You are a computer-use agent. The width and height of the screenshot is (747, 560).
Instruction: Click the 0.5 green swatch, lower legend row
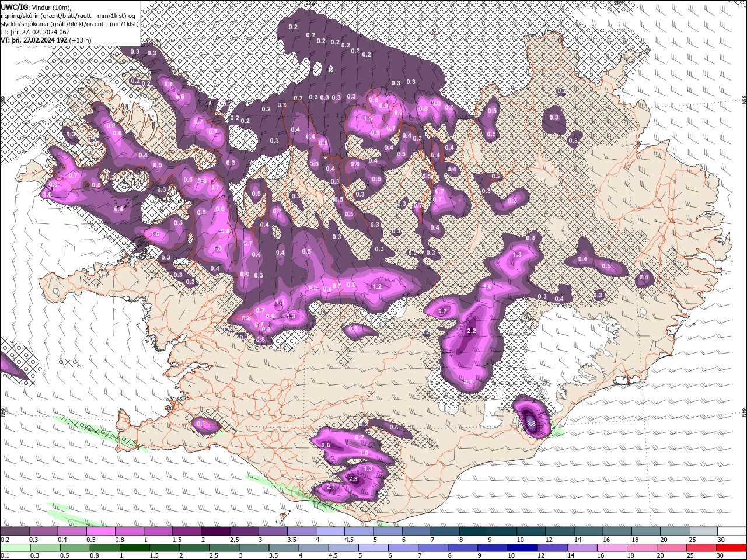tap(75, 548)
